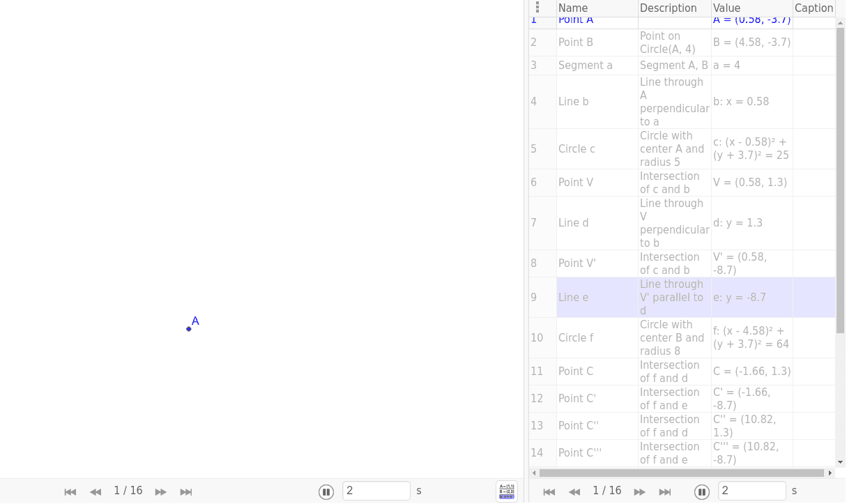This screenshot has width=847, height=504.
Task: Pause playback in protocol navigation bar
Action: point(702,492)
